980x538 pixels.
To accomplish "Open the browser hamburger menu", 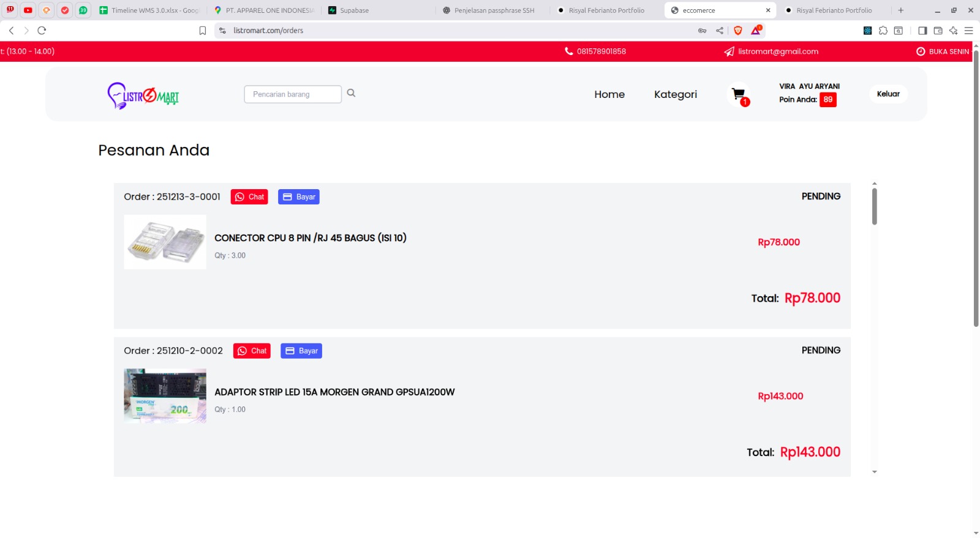I will [968, 31].
